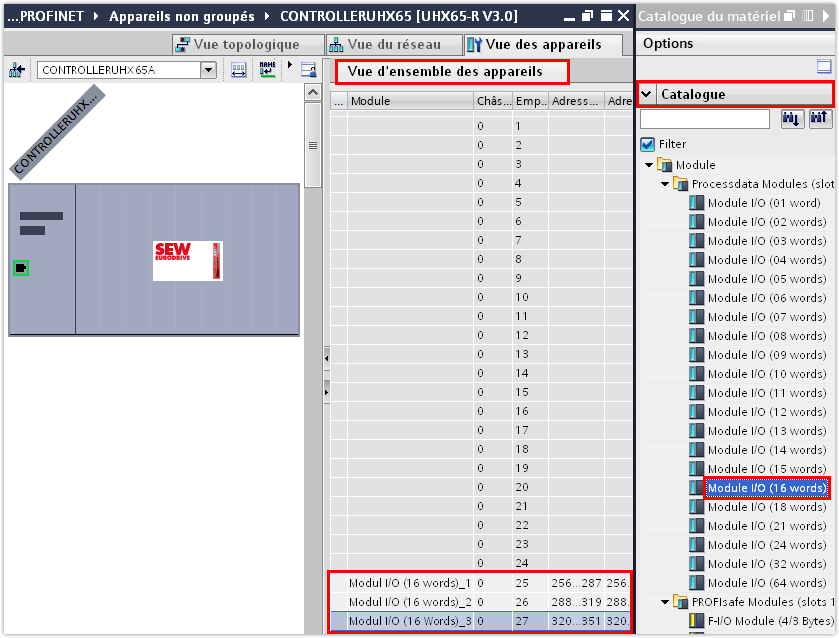Click the go-to-network-view icon left of device selector
The image size is (839, 638).
16,70
